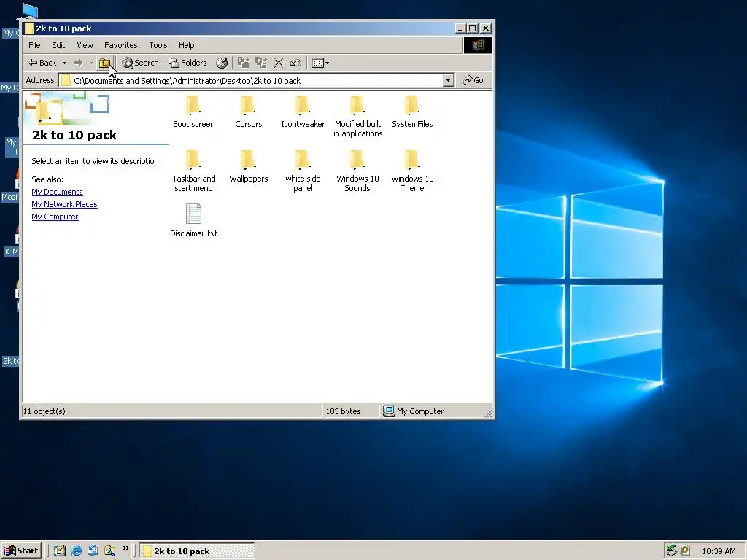The image size is (747, 560).
Task: Open the Search pane
Action: coord(140,63)
